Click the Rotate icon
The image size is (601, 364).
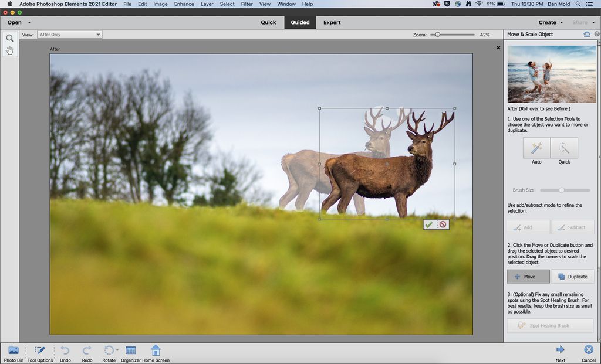click(x=109, y=350)
